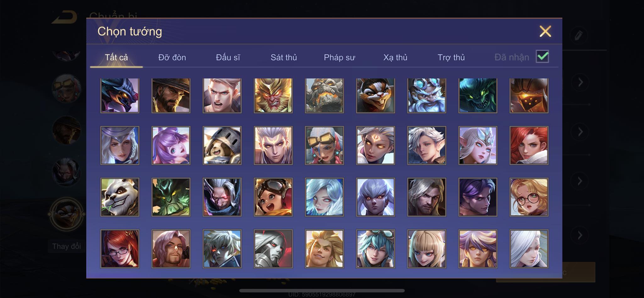Image resolution: width=644 pixels, height=298 pixels.
Task: Pick the stone golem hero portrait
Action: (x=325, y=96)
